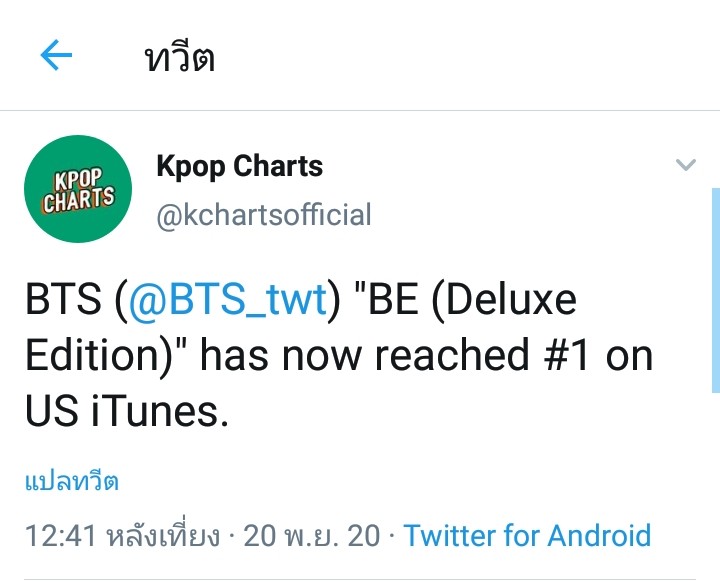Screen dimensions: 720x586
Task: Go back using the left arrow
Action: [x=57, y=57]
